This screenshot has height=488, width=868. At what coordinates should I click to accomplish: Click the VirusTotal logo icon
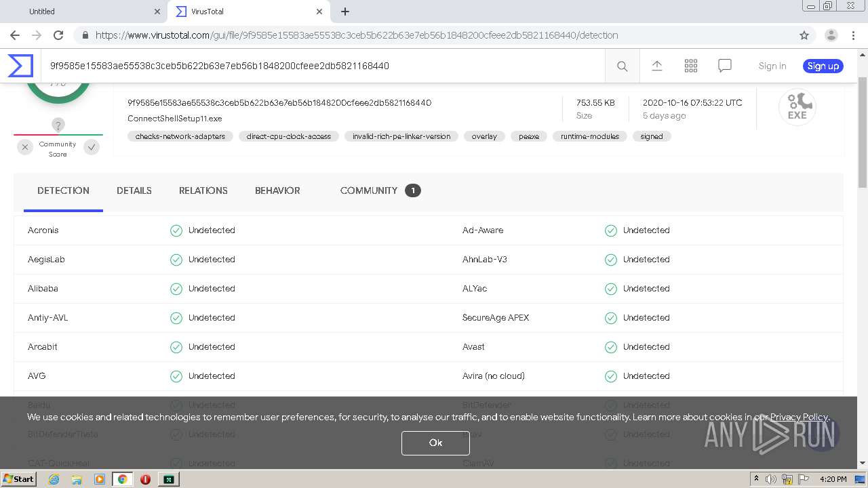20,66
